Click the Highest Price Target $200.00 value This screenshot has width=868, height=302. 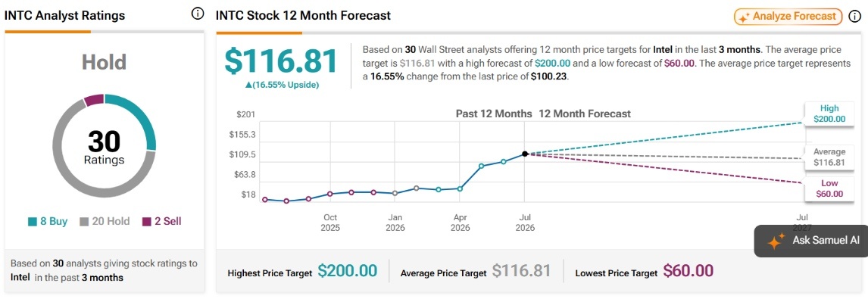point(348,271)
